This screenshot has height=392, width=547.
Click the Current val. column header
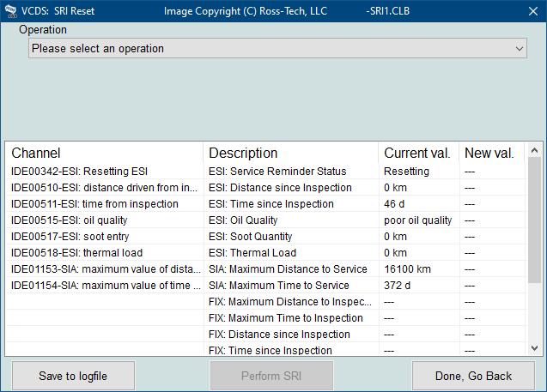point(419,153)
